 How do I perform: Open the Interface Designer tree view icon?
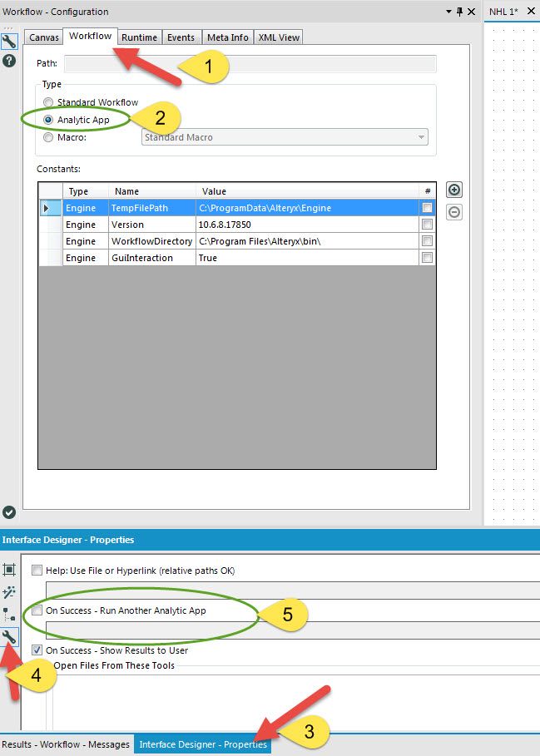click(x=9, y=615)
